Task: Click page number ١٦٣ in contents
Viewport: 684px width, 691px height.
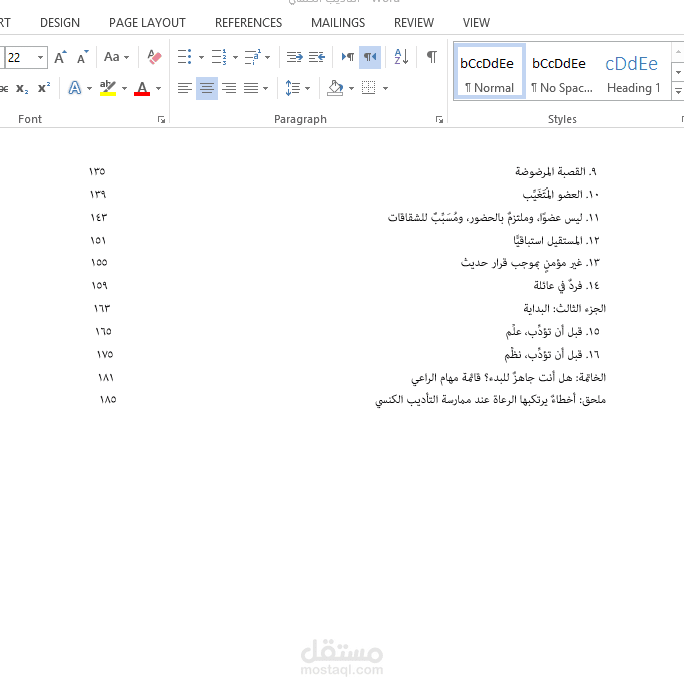Action: 102,308
